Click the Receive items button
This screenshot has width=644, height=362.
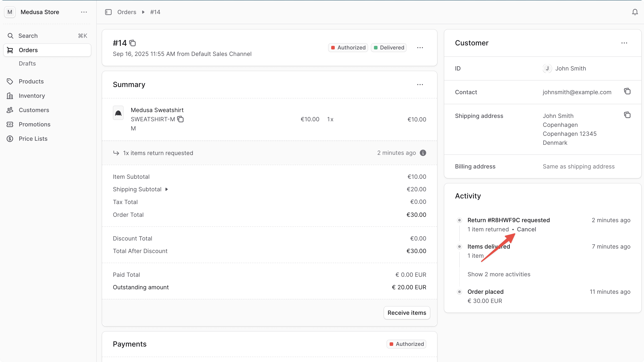click(x=406, y=313)
